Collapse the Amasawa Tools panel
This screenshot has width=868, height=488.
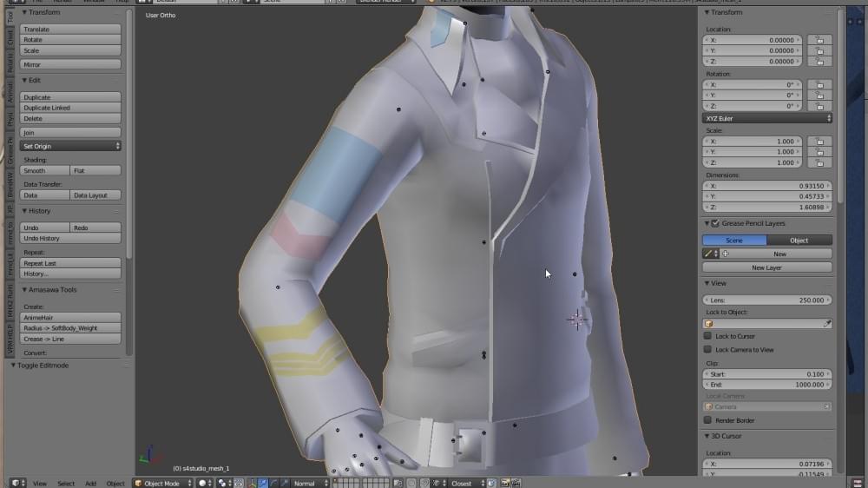[24, 290]
